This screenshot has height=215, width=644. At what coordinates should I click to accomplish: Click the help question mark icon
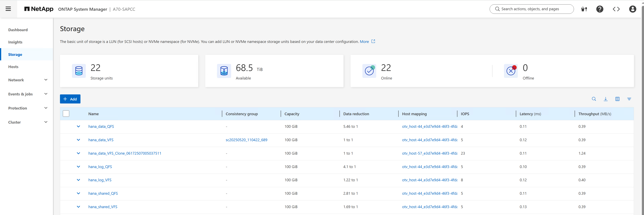tap(599, 9)
